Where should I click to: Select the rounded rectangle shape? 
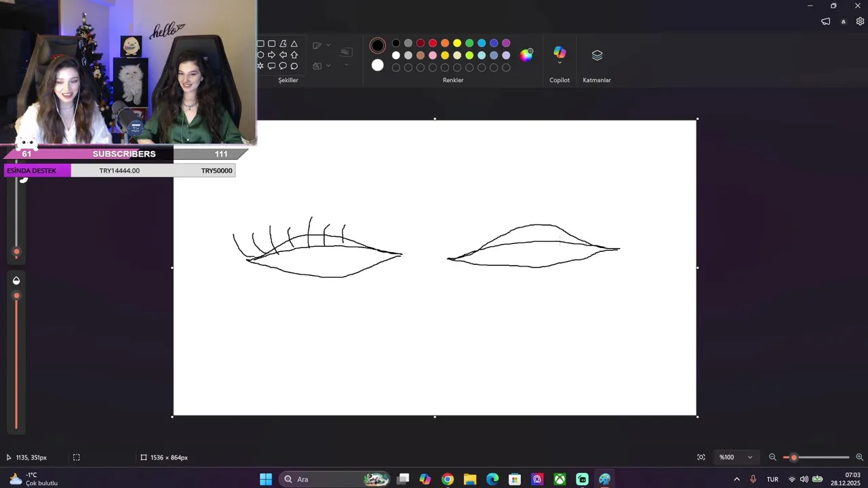[271, 43]
